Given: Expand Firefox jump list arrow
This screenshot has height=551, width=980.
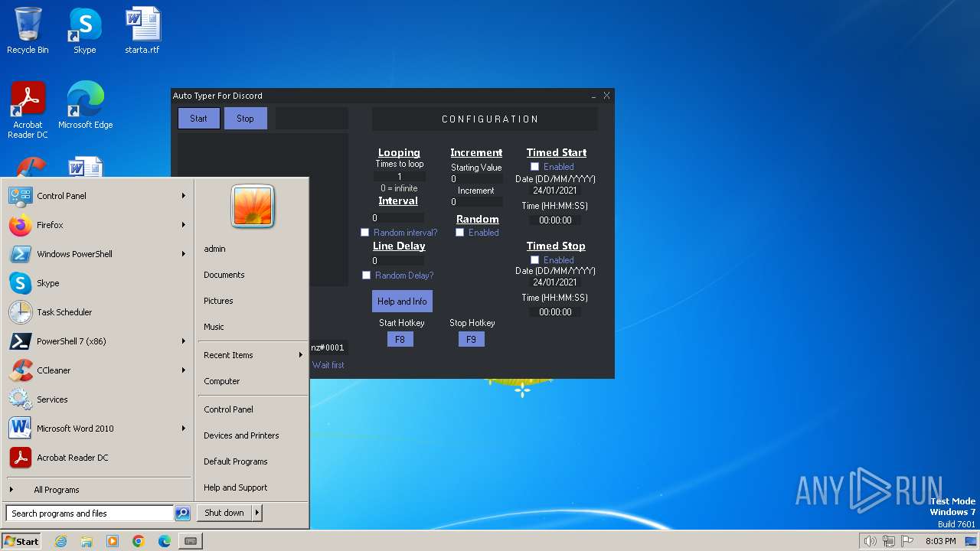Looking at the screenshot, I should 184,225.
